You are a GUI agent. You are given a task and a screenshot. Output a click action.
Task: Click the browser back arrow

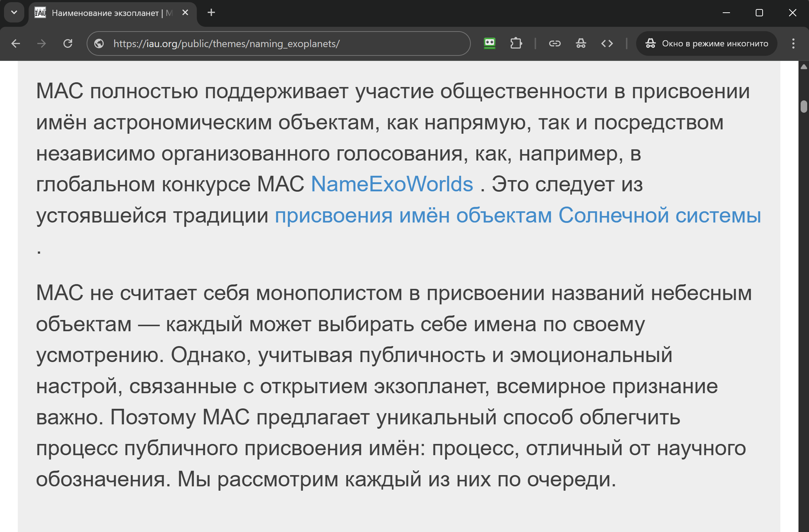[x=16, y=43]
